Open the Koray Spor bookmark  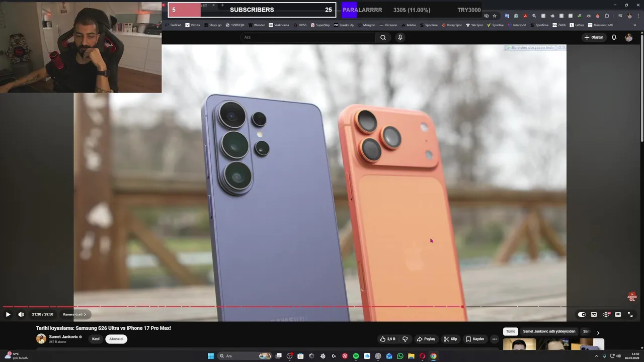pyautogui.click(x=452, y=25)
